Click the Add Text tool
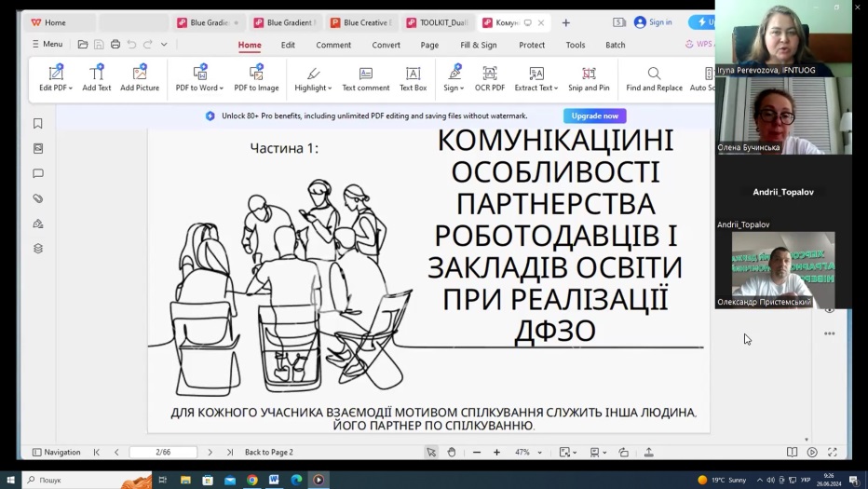Screen dimensions: 868x489 (x=96, y=77)
